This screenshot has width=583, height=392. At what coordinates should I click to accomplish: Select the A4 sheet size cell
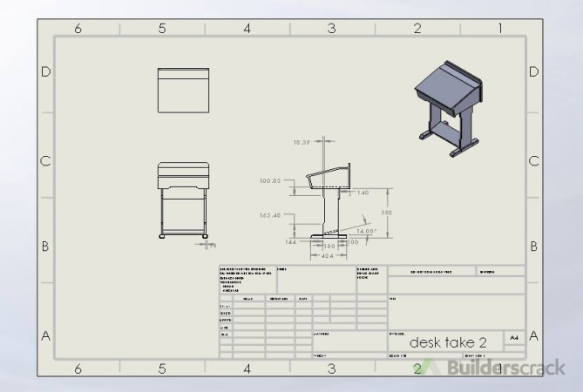[514, 336]
